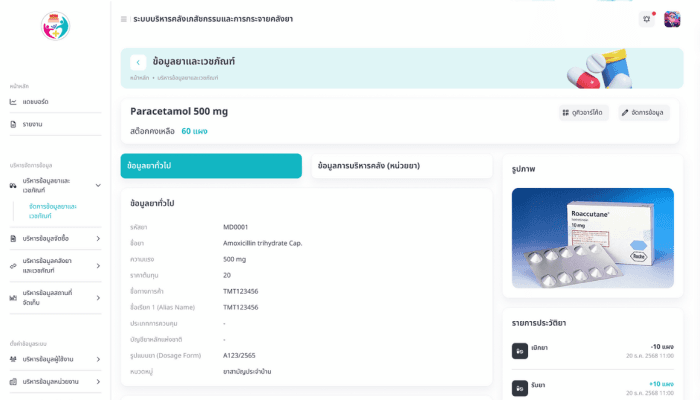Screen dimensions: 700x400
Task: Click the Roaccutane product image
Action: click(592, 238)
